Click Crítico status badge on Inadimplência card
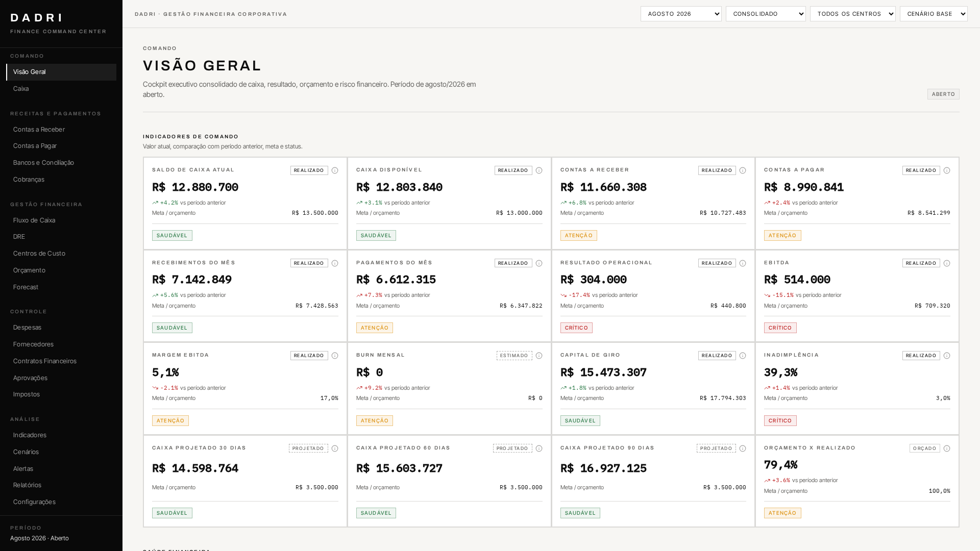Image resolution: width=980 pixels, height=551 pixels. click(x=780, y=421)
